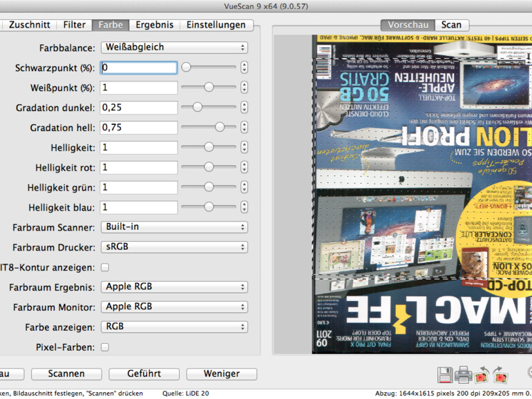This screenshot has width=532, height=399.
Task: Click the scanned magazine preview image
Action: pyautogui.click(x=421, y=194)
